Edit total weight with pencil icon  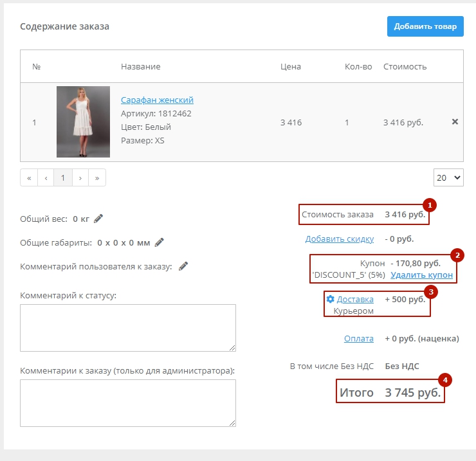click(98, 219)
